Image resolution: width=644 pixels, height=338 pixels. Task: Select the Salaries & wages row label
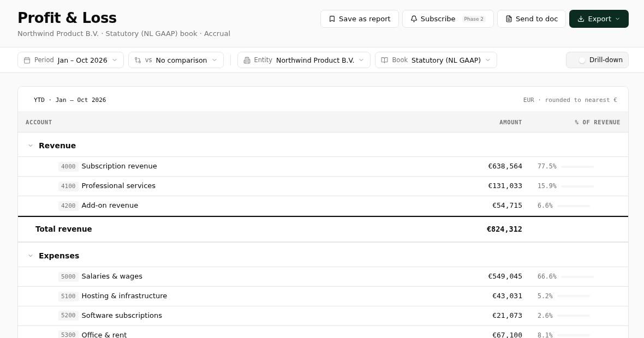click(x=112, y=276)
